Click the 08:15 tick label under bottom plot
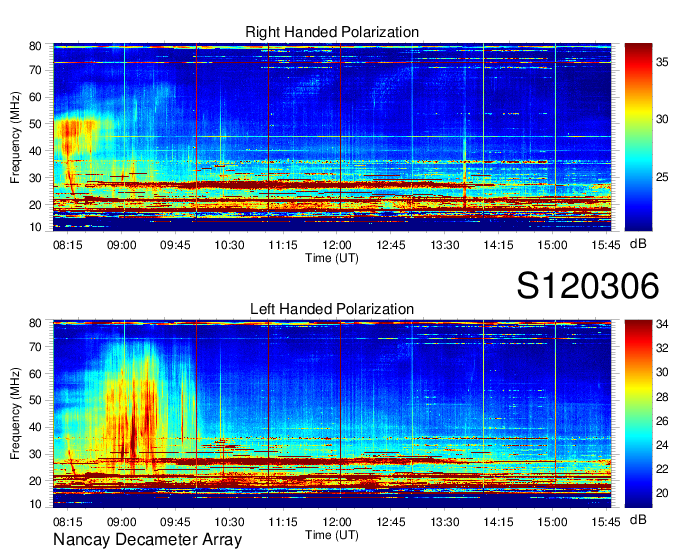The height and width of the screenshot is (552, 680). click(68, 523)
